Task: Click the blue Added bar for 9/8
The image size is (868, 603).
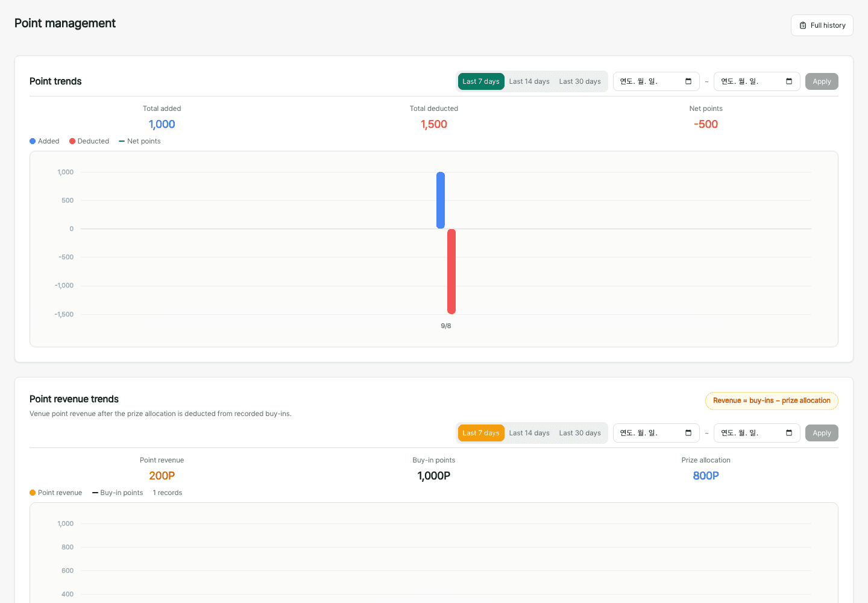Action: 441,200
